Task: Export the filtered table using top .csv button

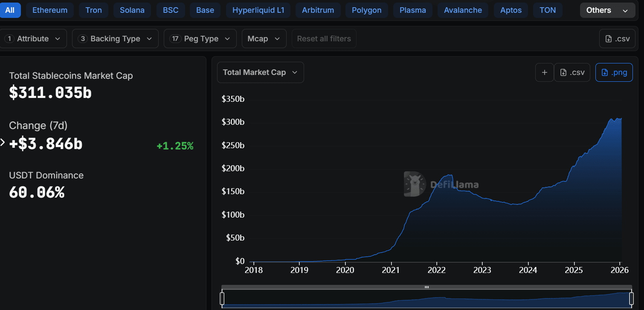Action: [x=618, y=39]
